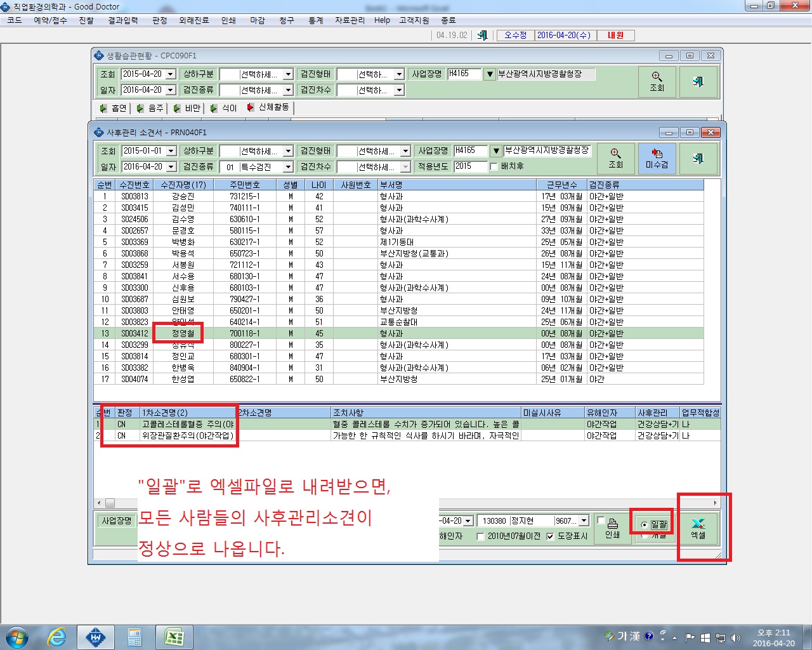Click the 엑셀 export icon button
Screen dimensions: 812x650
[698, 528]
